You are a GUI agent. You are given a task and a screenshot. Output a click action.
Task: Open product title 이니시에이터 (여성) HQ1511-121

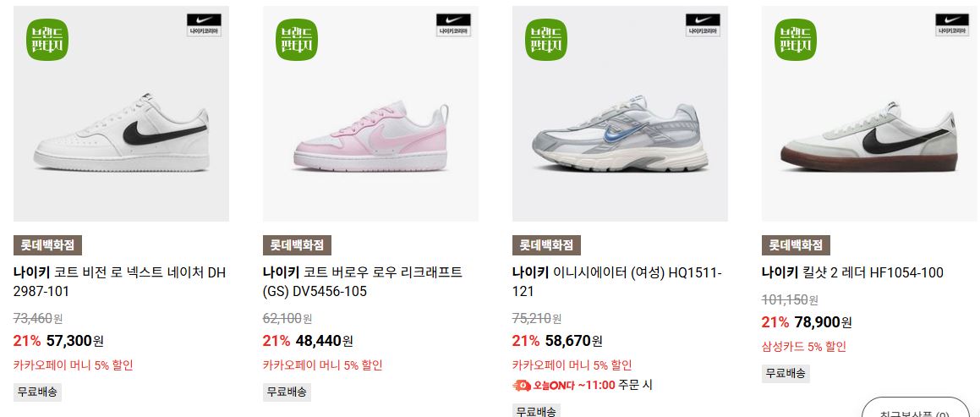point(617,282)
